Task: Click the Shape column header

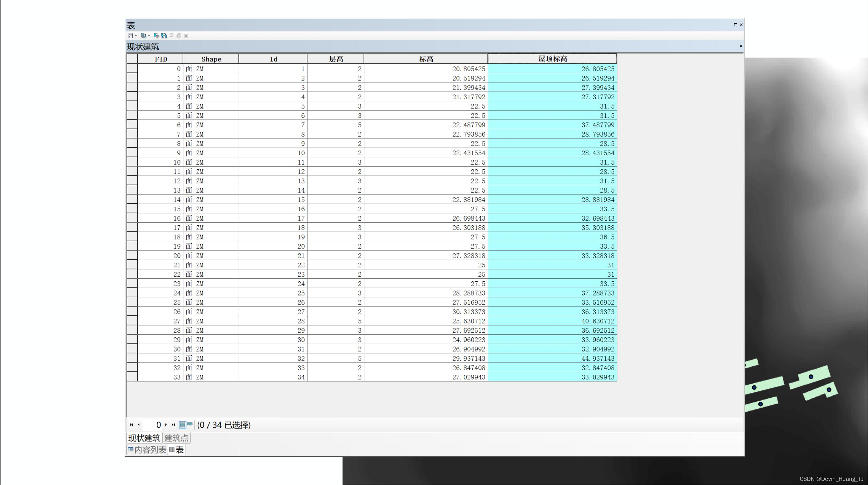Action: 211,59
